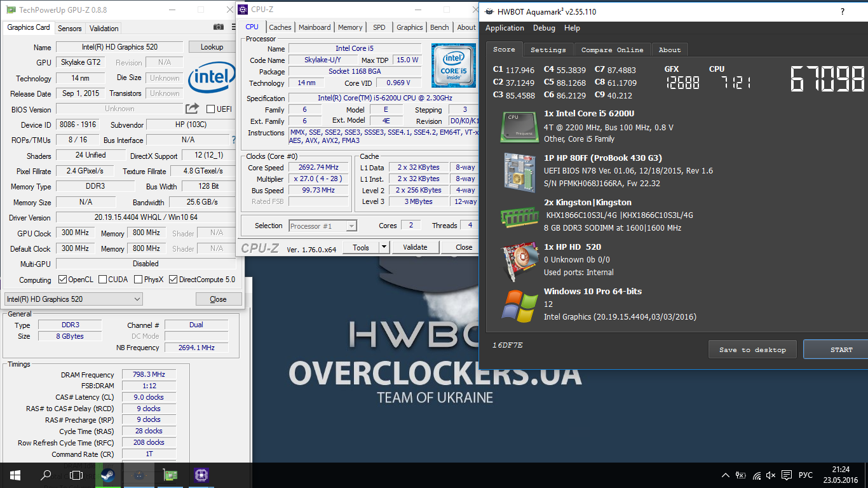Switch to Aquamark Settings tab
The height and width of the screenshot is (488, 868).
pyautogui.click(x=548, y=50)
